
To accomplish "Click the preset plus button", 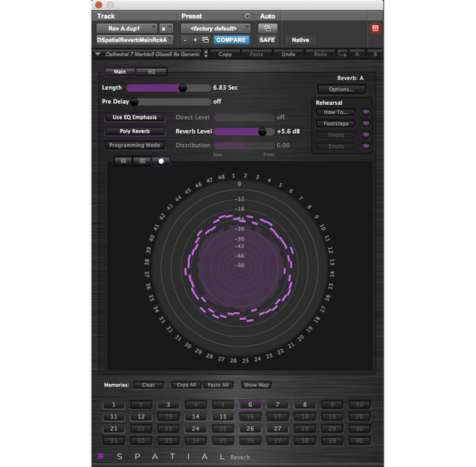I will (195, 39).
